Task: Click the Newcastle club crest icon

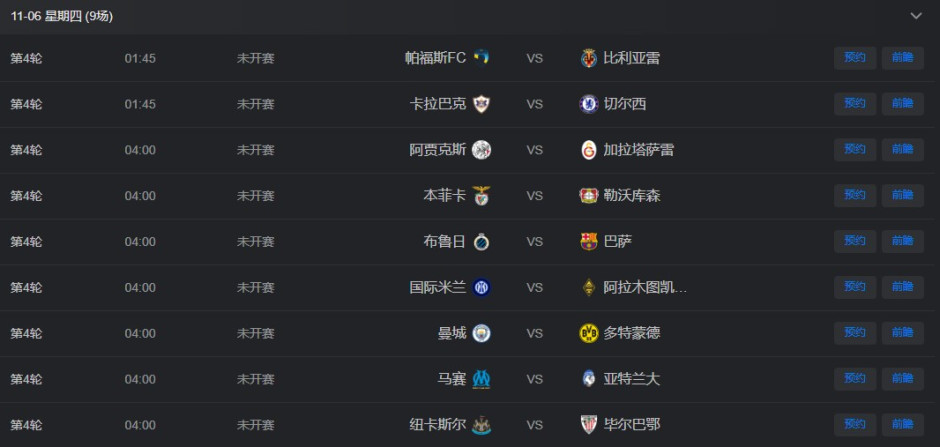Action: coord(481,425)
